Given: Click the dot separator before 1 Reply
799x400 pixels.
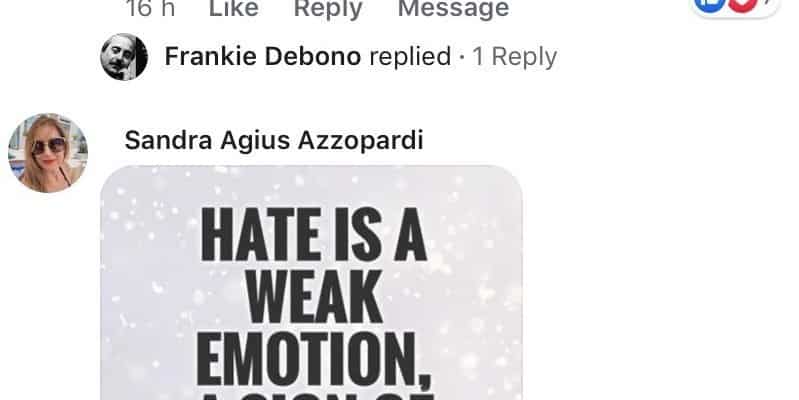Looking at the screenshot, I should 462,57.
